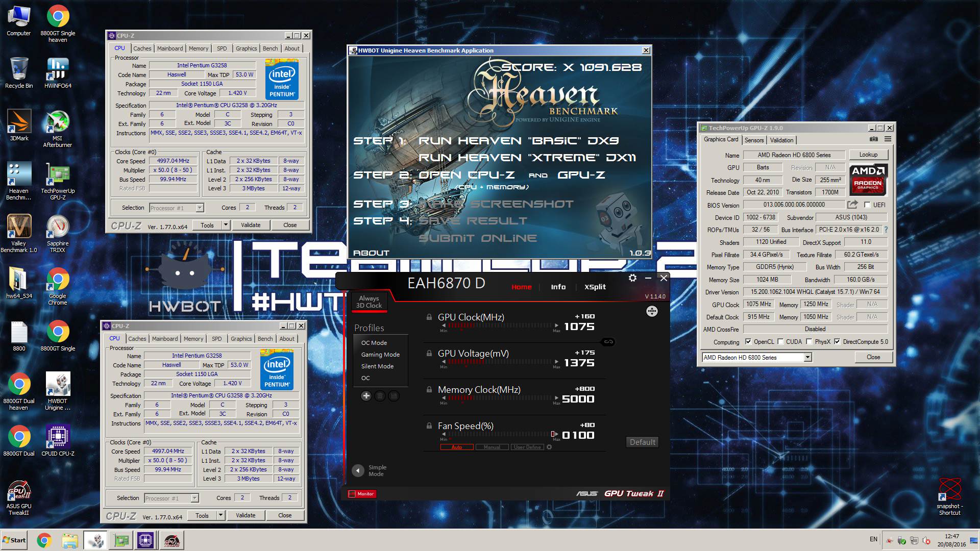
Task: Click the Bus Interface question mark
Action: (x=886, y=230)
